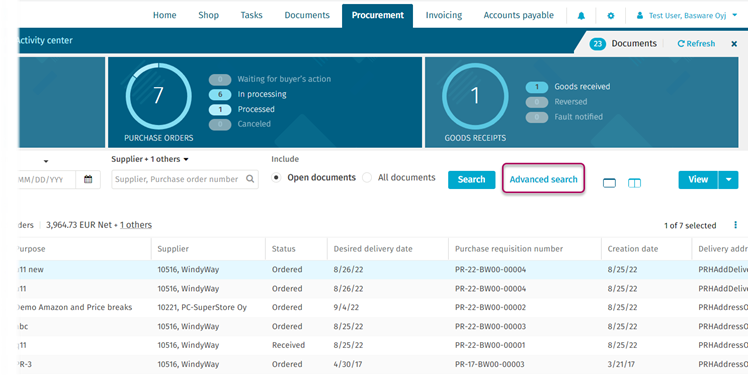Select PR-17-BW00-00003 requisition cell
Viewport: 749px width, 375px height.
[490, 364]
